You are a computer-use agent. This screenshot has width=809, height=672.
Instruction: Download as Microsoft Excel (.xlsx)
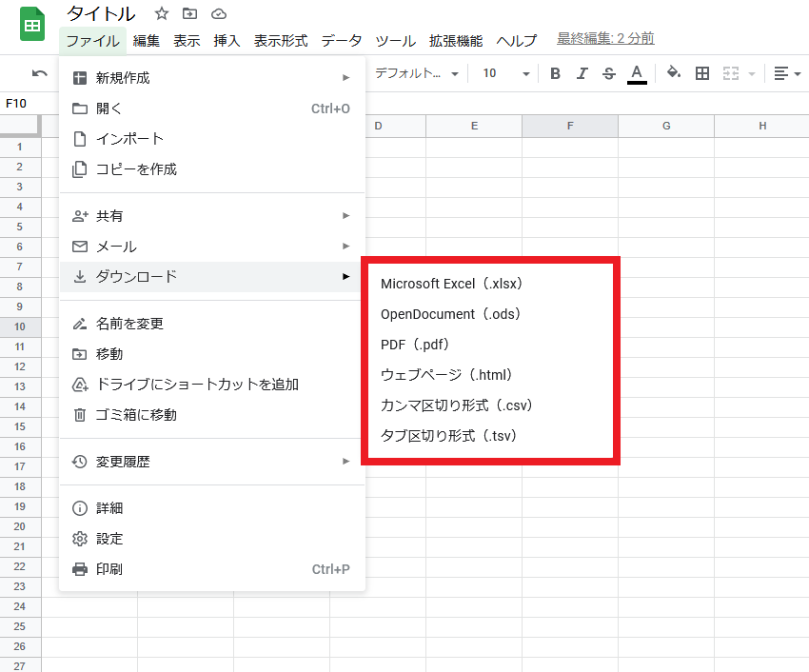click(x=490, y=284)
